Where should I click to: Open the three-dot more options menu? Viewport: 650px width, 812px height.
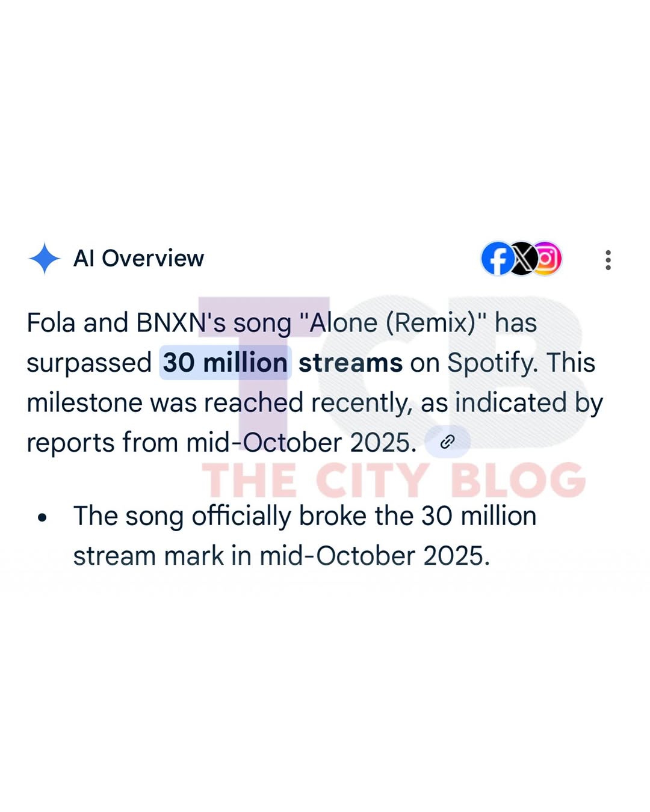point(608,260)
